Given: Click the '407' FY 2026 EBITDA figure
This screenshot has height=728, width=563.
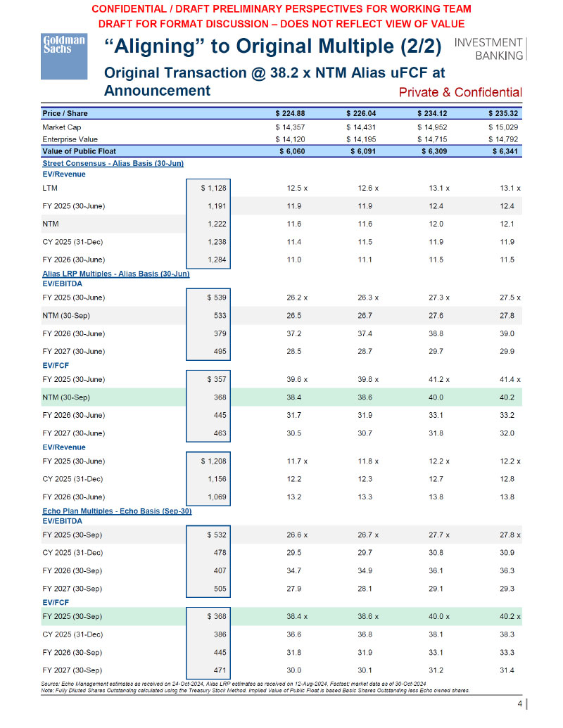Looking at the screenshot, I should coord(220,570).
